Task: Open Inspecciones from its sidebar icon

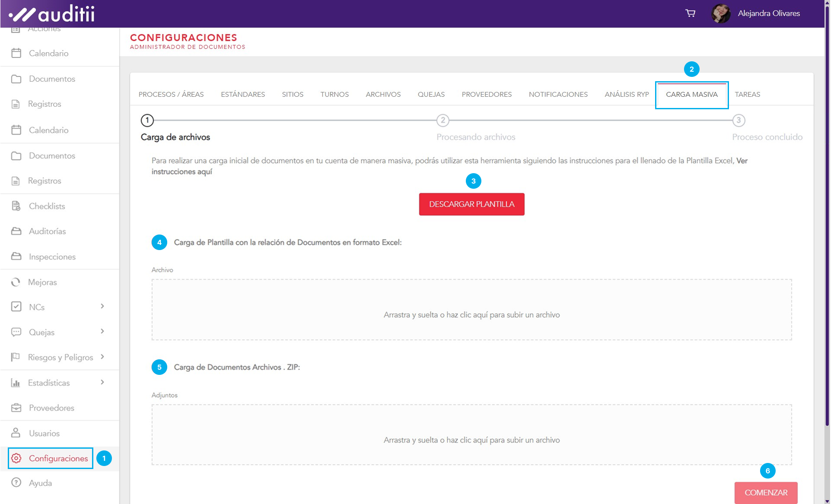Action: (x=16, y=257)
